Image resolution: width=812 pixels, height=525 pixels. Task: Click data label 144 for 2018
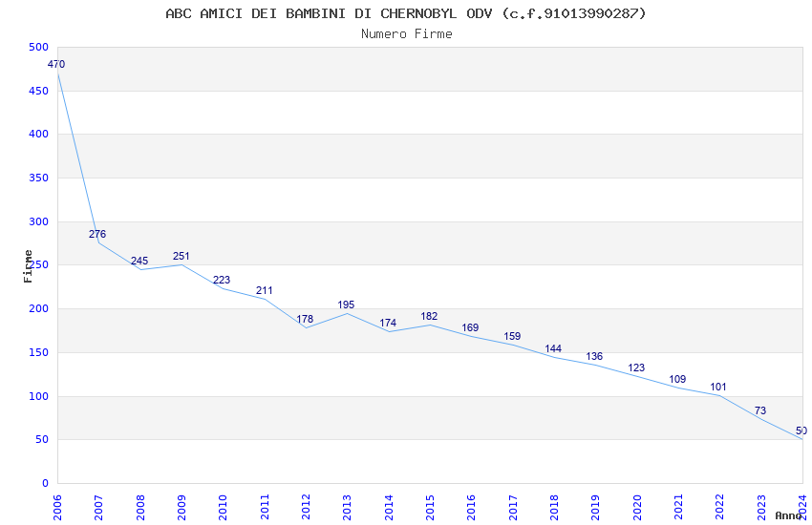553,348
